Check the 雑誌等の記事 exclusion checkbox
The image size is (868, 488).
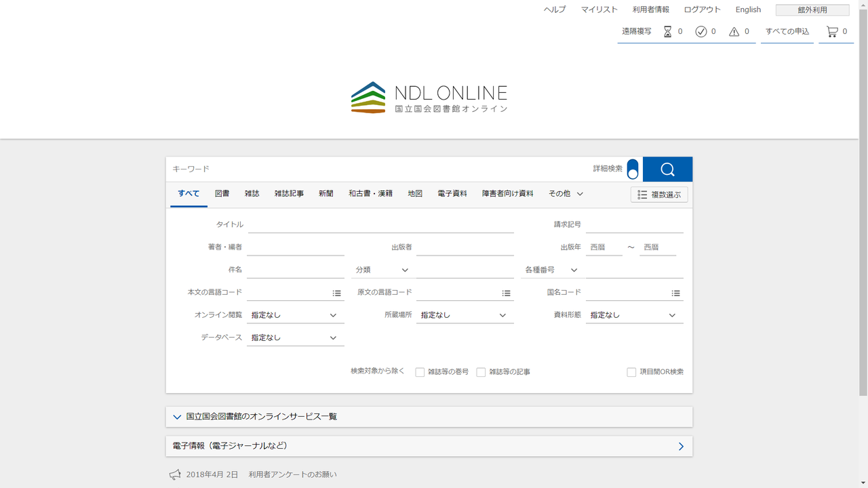point(481,372)
